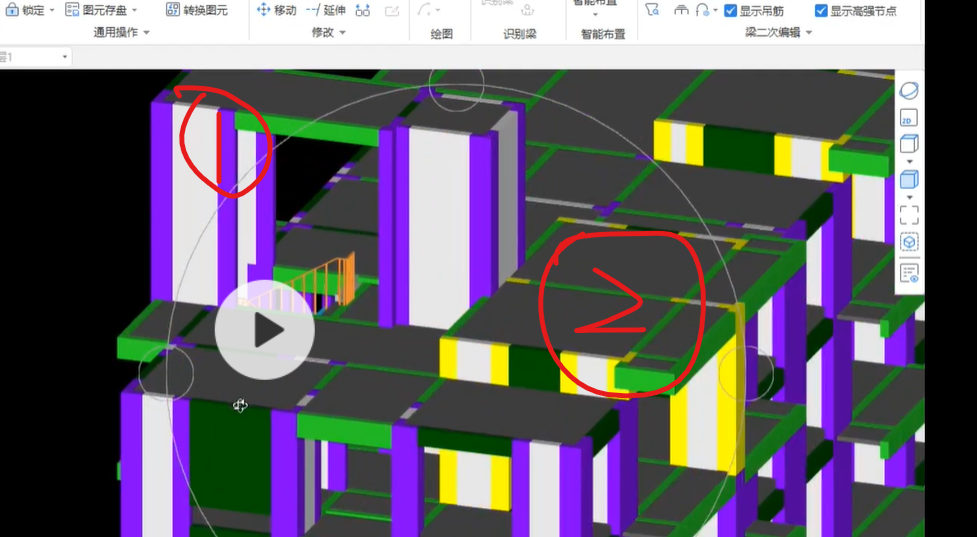Expand the 通用操作 group dropdown
977x537 pixels.
(146, 32)
